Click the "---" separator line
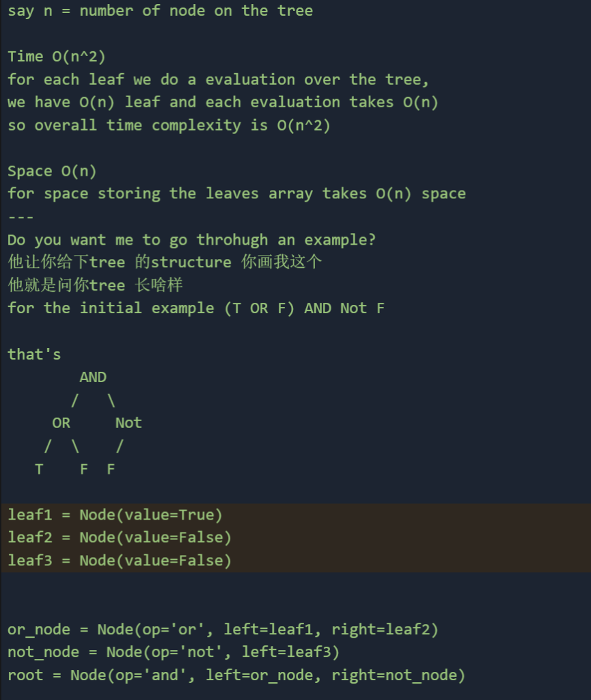Screen dimensions: 591x700 coord(20,217)
